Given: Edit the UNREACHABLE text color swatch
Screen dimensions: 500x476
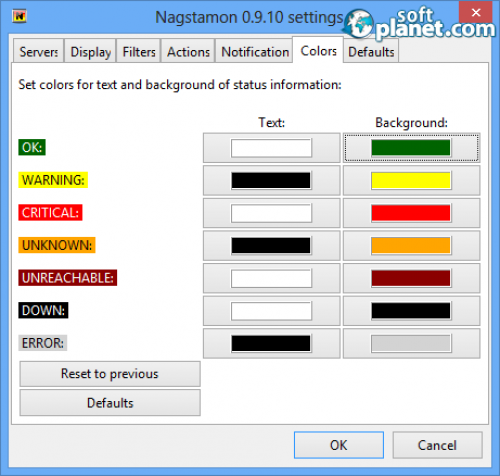Looking at the screenshot, I should click(272, 278).
